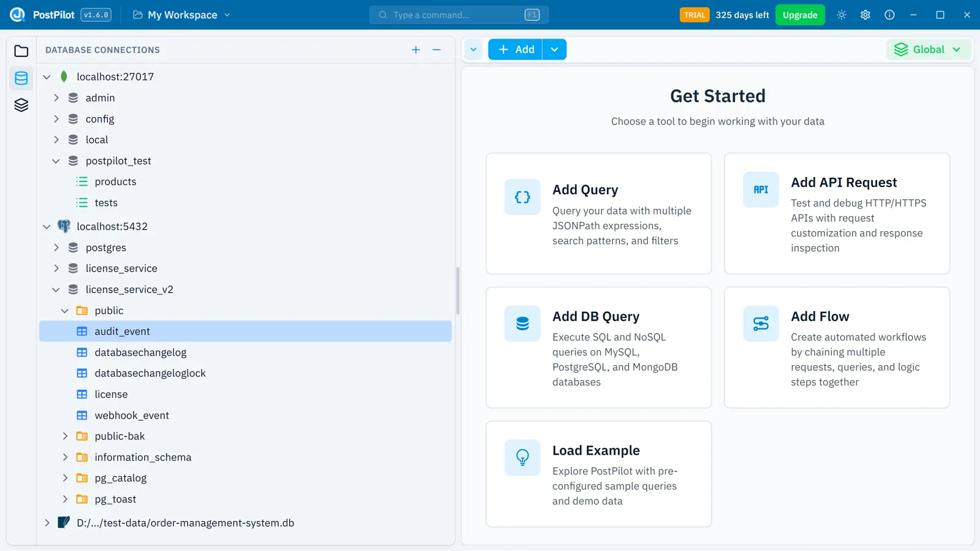Image resolution: width=980 pixels, height=551 pixels.
Task: Click the table icon beside license
Action: (x=82, y=394)
